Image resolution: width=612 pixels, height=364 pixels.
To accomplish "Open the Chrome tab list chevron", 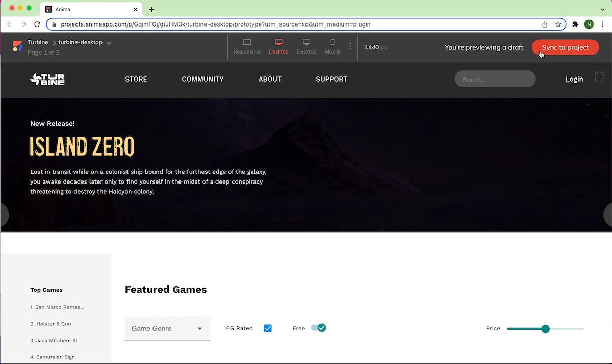I will pos(602,9).
